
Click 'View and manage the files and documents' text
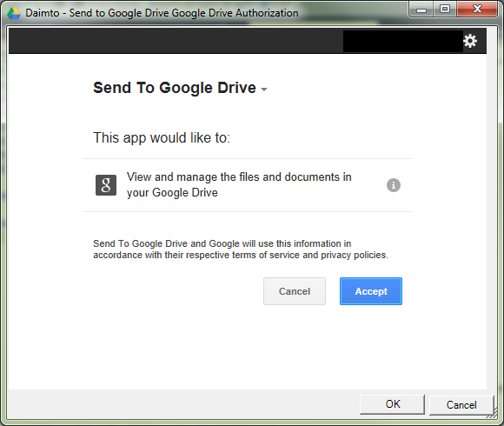point(239,184)
